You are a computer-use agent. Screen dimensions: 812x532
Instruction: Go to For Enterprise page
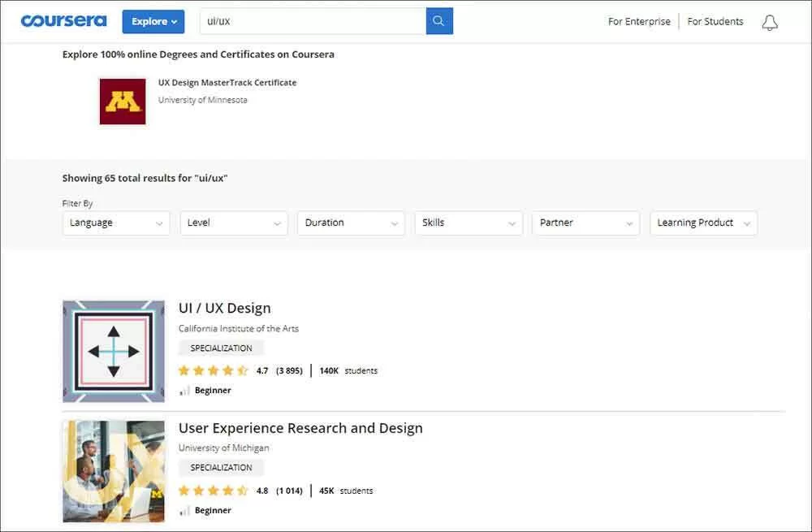tap(639, 22)
